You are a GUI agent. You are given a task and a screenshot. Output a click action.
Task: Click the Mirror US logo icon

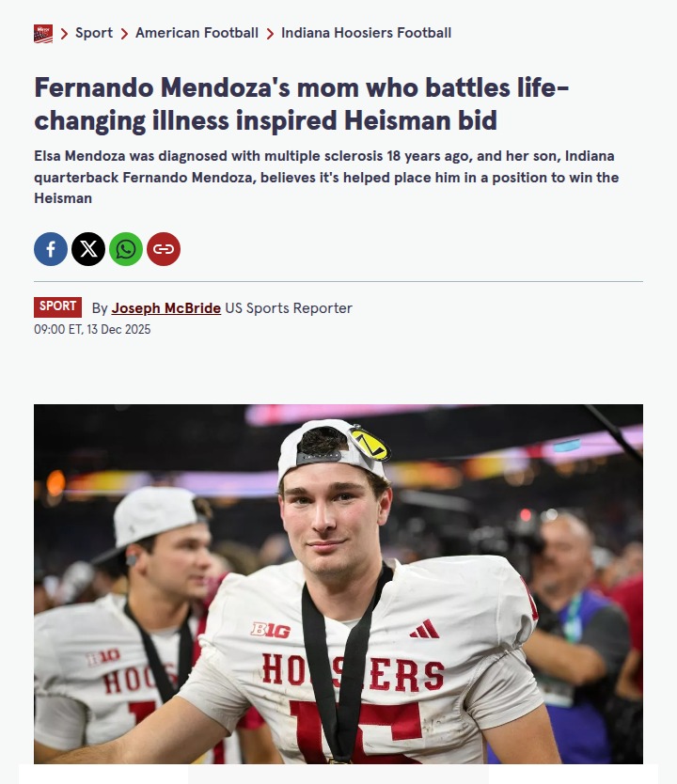coord(43,34)
